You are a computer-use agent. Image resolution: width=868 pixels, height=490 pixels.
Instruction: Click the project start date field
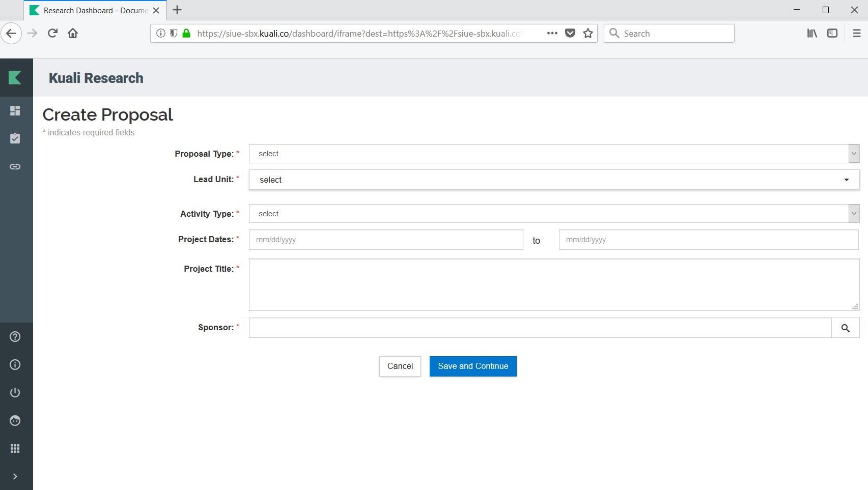pos(385,240)
